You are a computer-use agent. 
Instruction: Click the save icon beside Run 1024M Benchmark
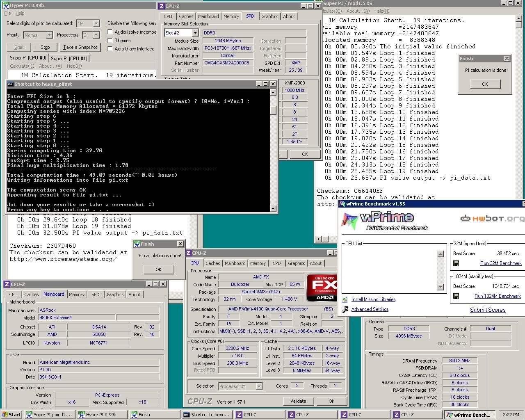456,296
